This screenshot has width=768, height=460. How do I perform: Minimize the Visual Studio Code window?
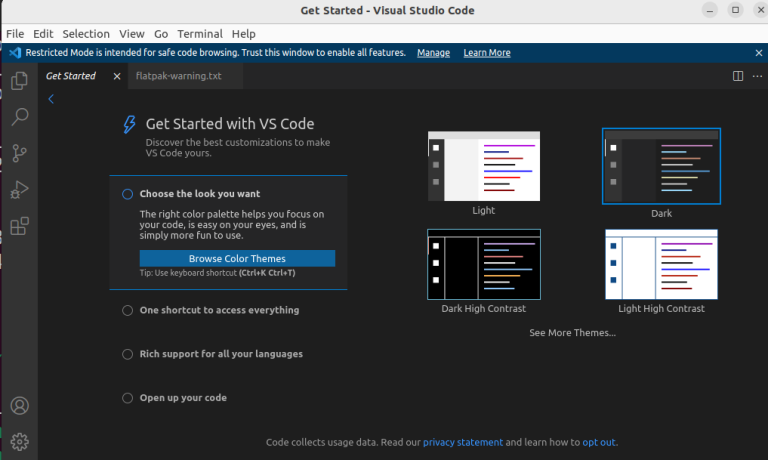coord(709,10)
